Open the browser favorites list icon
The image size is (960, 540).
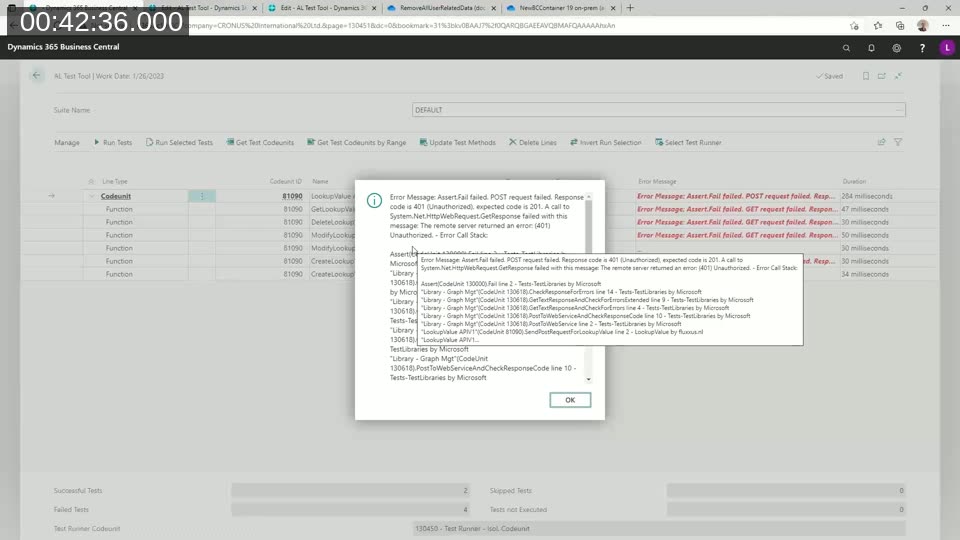tap(877, 26)
